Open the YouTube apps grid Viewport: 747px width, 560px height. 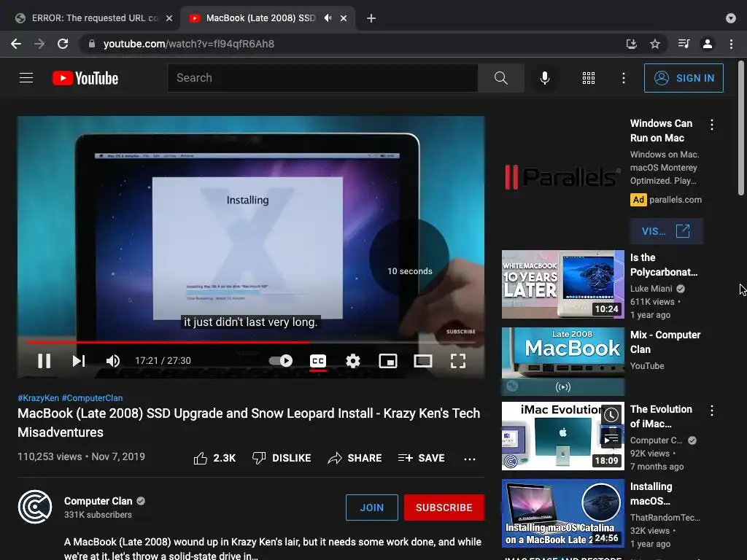(x=589, y=78)
